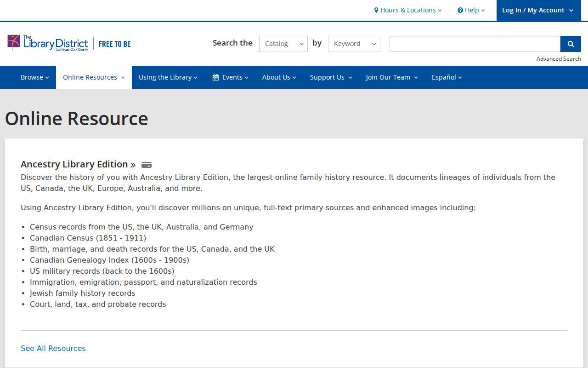Open the Support Us menu
588x368 pixels.
pos(331,77)
